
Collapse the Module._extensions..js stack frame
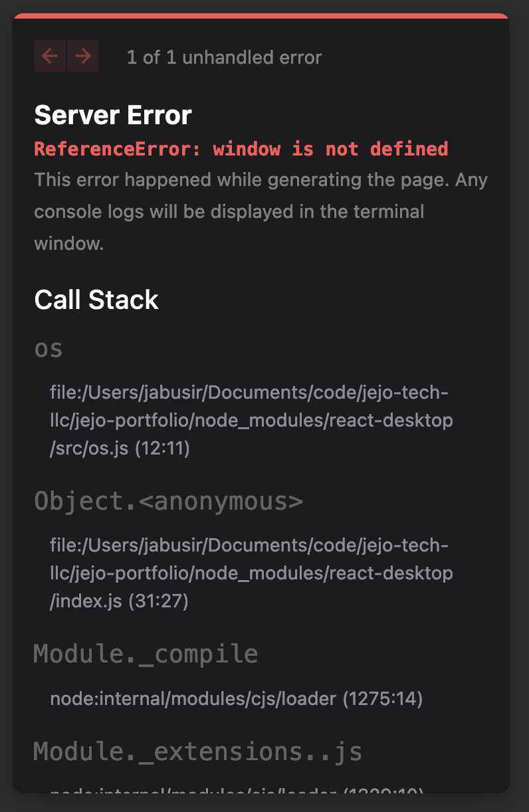(198, 751)
